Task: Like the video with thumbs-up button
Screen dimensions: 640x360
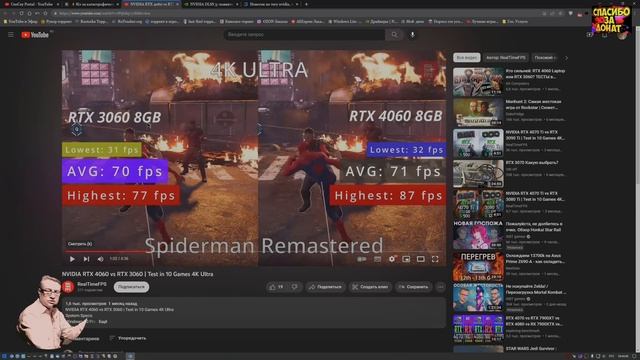Action: (276, 287)
